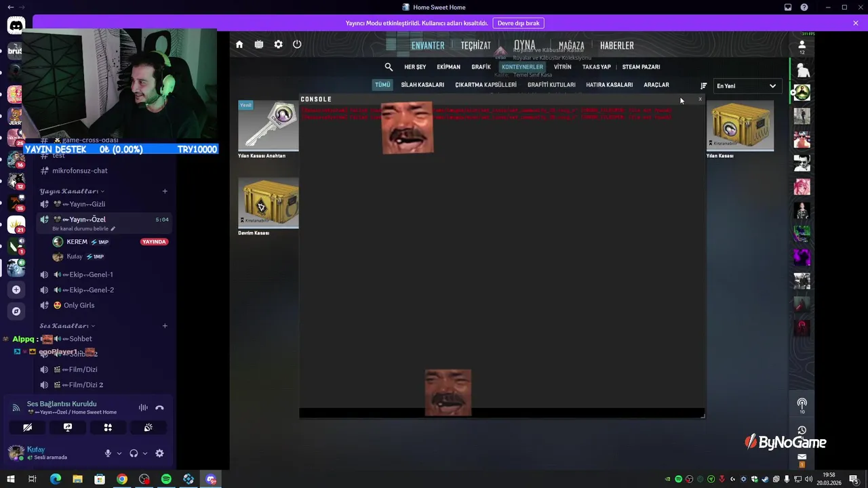Open the HABERLER tab
868x488 pixels.
(x=617, y=45)
